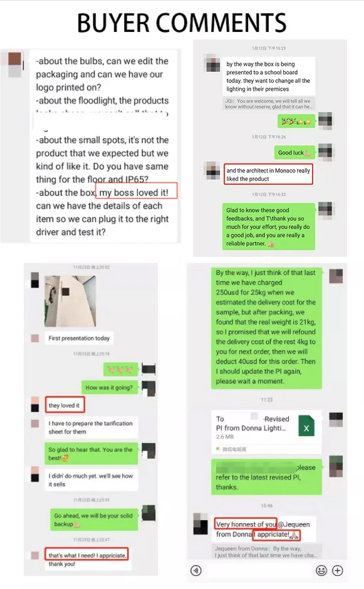Tap the @Jequeen mention text
The width and height of the screenshot is (364, 589).
pos(294,524)
